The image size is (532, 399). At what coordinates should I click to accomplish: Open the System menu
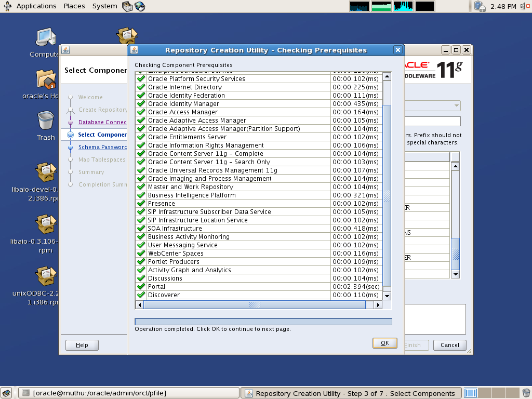pyautogui.click(x=104, y=6)
